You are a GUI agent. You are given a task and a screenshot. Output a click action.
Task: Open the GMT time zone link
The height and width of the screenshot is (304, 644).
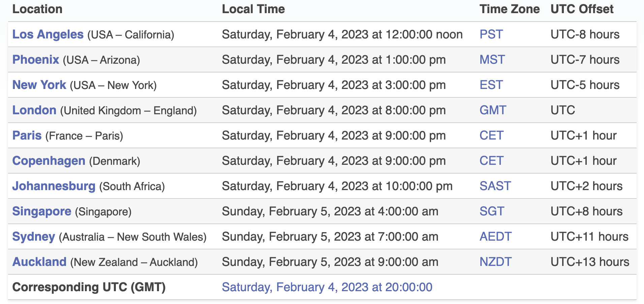tap(493, 110)
